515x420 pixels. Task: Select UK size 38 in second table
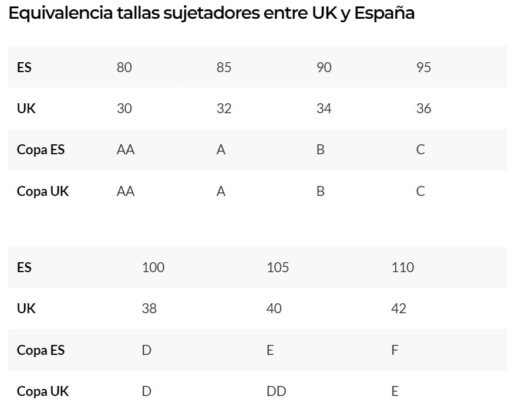pos(149,309)
